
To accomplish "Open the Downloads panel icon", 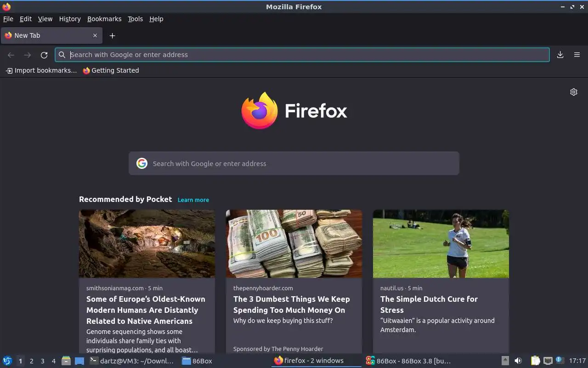I will point(560,55).
